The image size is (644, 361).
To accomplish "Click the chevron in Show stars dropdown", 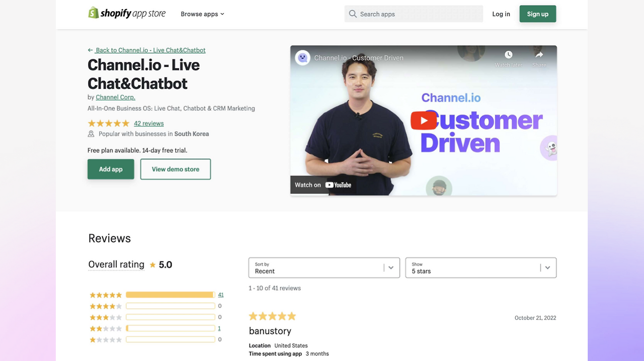I will tap(547, 268).
